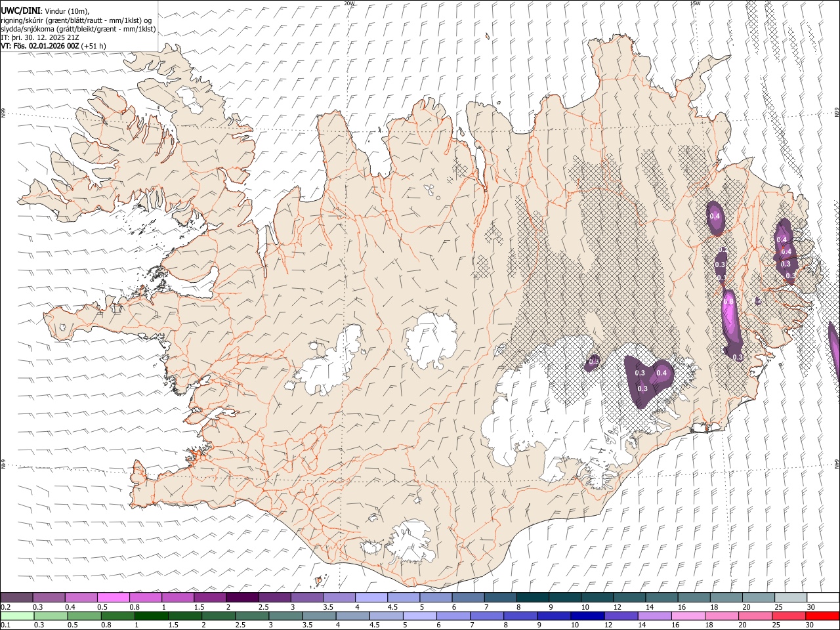This screenshot has height=630, width=840.
Task: Click the '0.2' label in the top legend row
Action: point(6,607)
